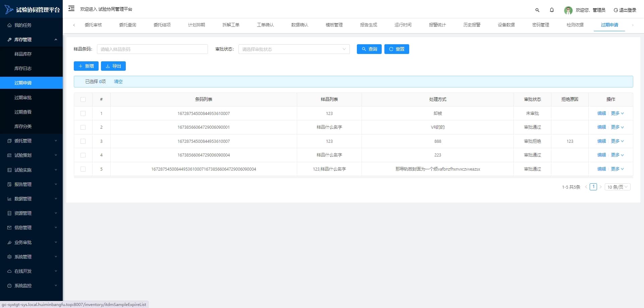This screenshot has width=644, height=308.
Task: Expand 更多 menu for row 5
Action: click(617, 169)
